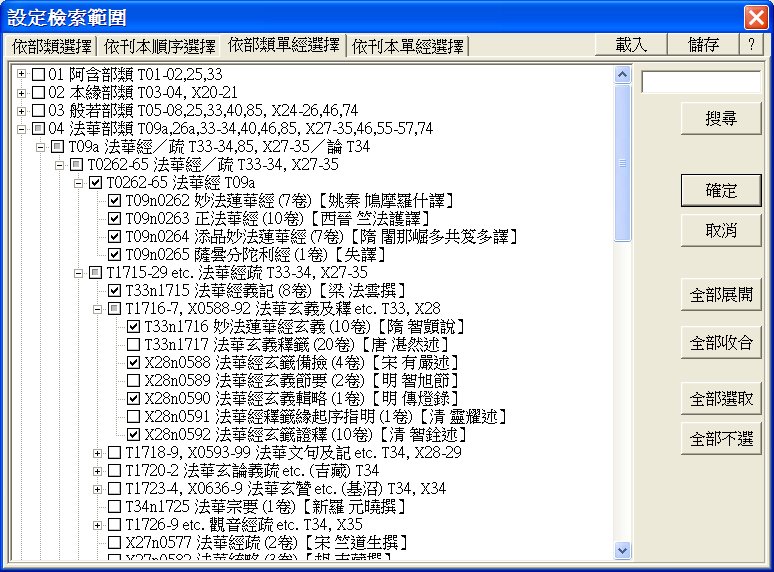Screen dimensions: 774x572
Task: Click the tree list scroll down arrow
Action: pos(623,551)
